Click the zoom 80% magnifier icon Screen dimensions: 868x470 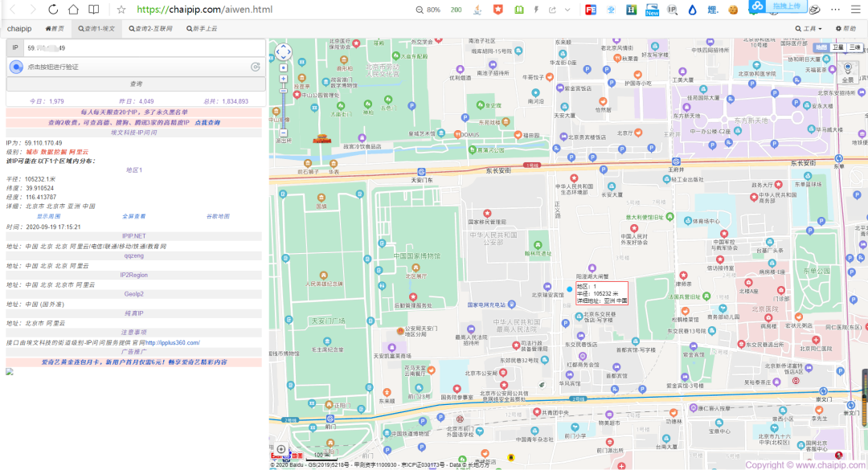click(x=420, y=10)
